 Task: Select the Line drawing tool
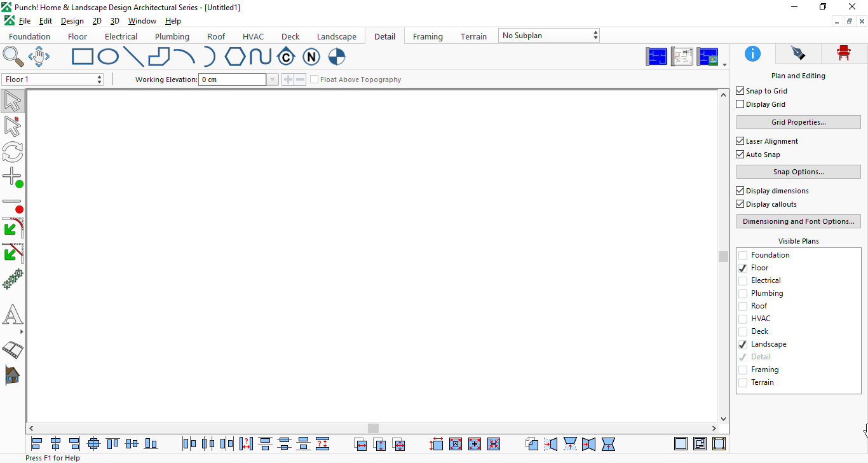pos(133,57)
